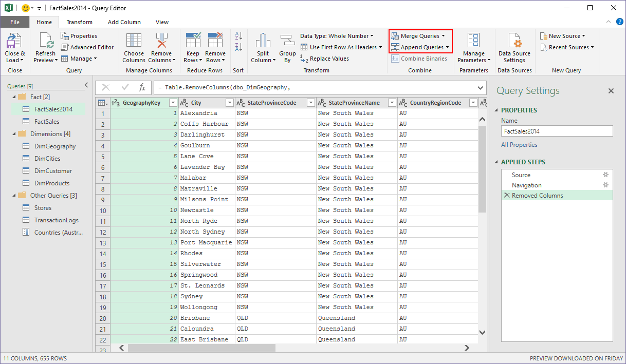Open the City column filter dropdown
Screen dimensions: 626x364
(229, 103)
